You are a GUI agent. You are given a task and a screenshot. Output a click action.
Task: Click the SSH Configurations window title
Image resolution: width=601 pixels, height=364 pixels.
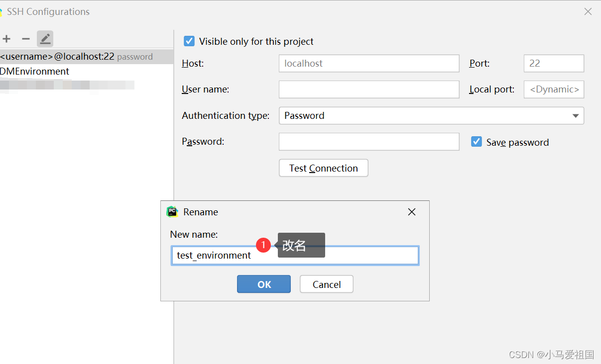click(x=48, y=11)
